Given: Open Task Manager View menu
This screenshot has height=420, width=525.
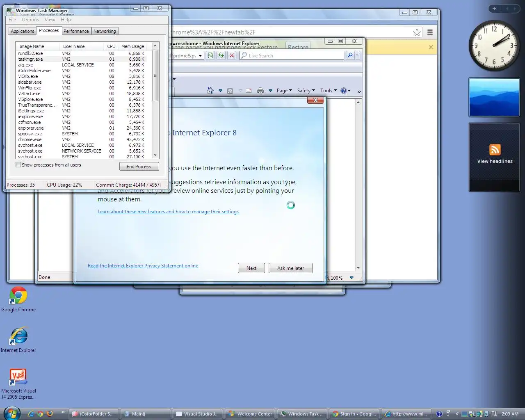Looking at the screenshot, I should click(x=50, y=20).
